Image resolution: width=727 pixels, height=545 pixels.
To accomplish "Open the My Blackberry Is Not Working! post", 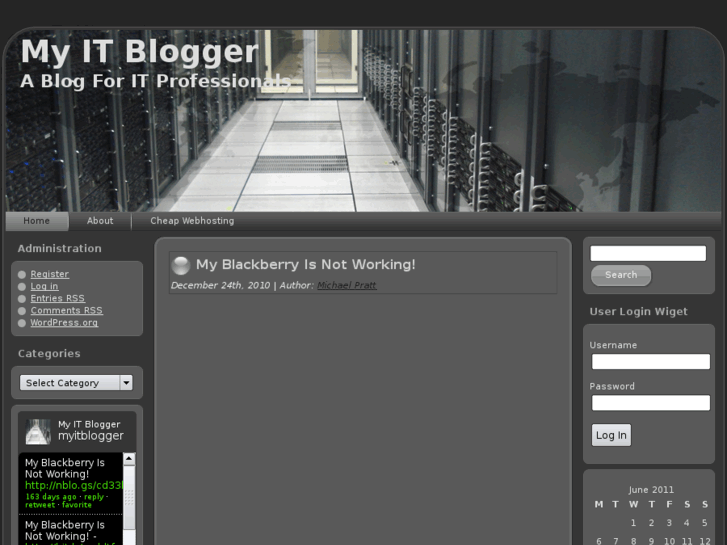I will [x=306, y=264].
